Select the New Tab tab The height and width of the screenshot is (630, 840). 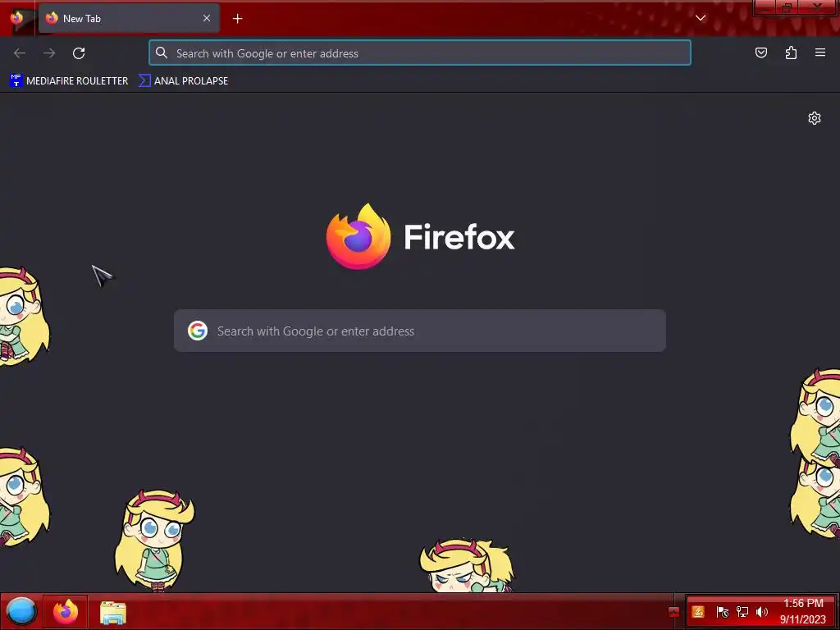pos(129,18)
